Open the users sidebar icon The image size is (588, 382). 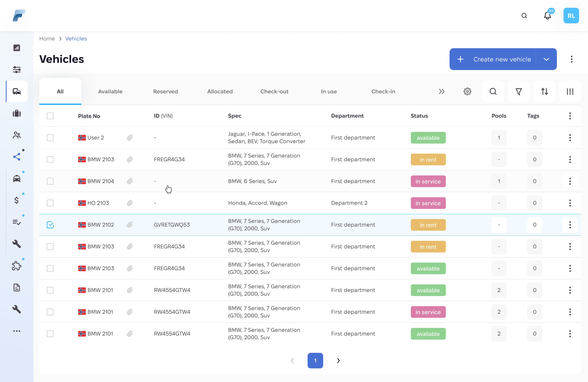[17, 135]
